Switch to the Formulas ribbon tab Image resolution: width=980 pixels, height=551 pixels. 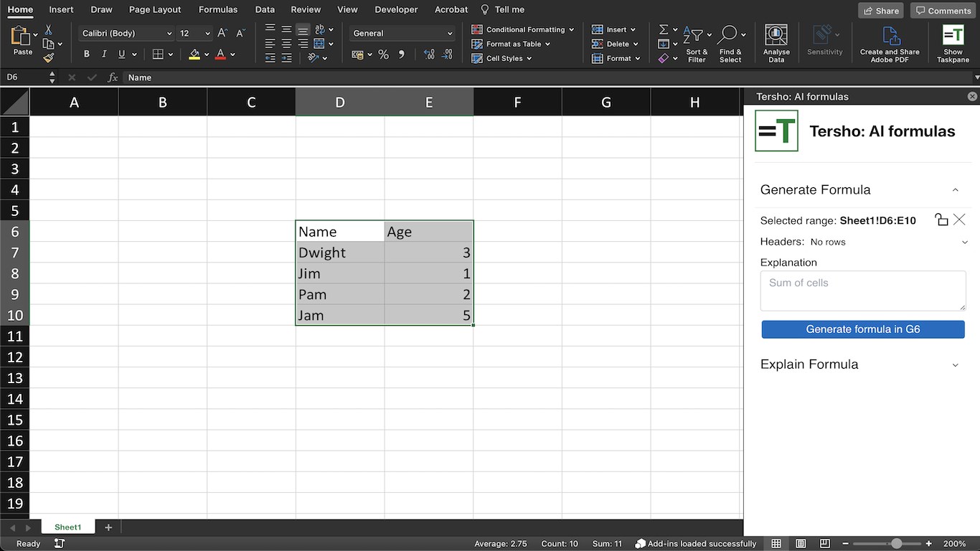tap(218, 9)
